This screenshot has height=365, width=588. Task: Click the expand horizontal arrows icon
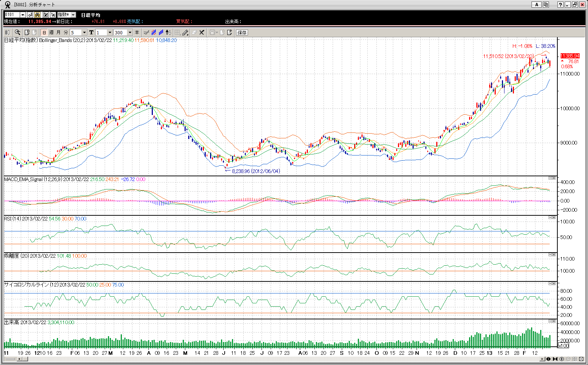tap(548, 359)
